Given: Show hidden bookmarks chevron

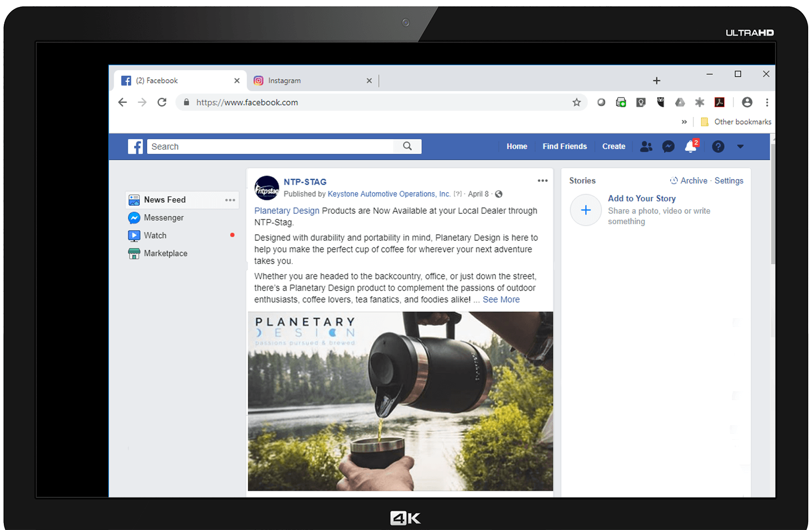Looking at the screenshot, I should coord(684,122).
